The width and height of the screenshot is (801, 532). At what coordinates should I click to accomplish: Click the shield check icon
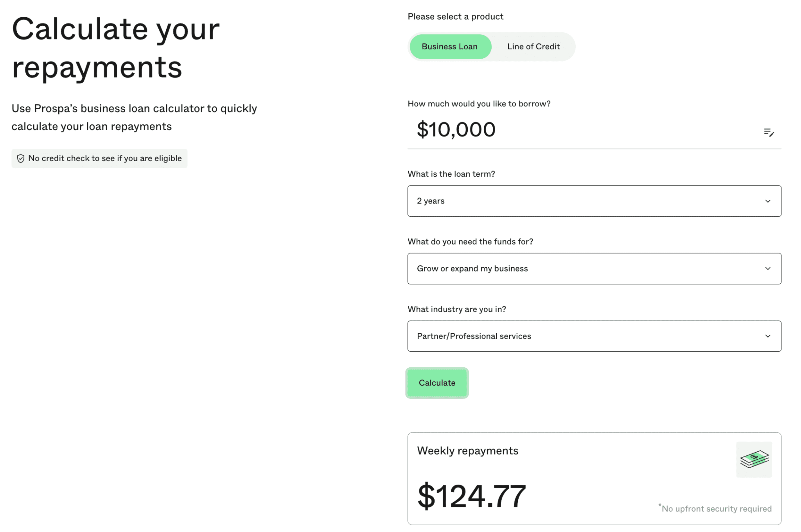[x=21, y=158]
